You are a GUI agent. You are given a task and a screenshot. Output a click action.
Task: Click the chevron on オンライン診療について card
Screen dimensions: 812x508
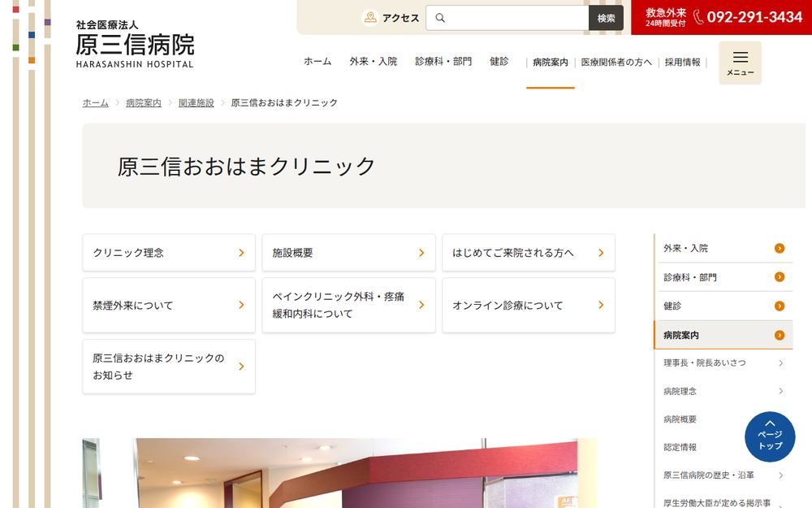(x=601, y=305)
